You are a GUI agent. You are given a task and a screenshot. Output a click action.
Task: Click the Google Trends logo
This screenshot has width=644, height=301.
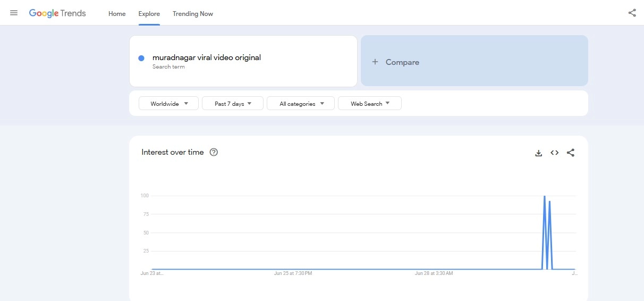(x=57, y=13)
